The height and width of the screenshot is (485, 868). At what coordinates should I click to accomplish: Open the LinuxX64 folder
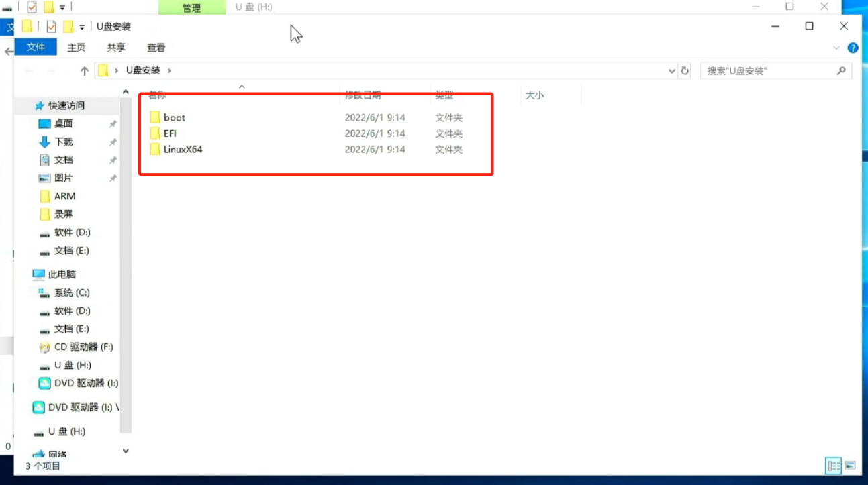tap(183, 150)
